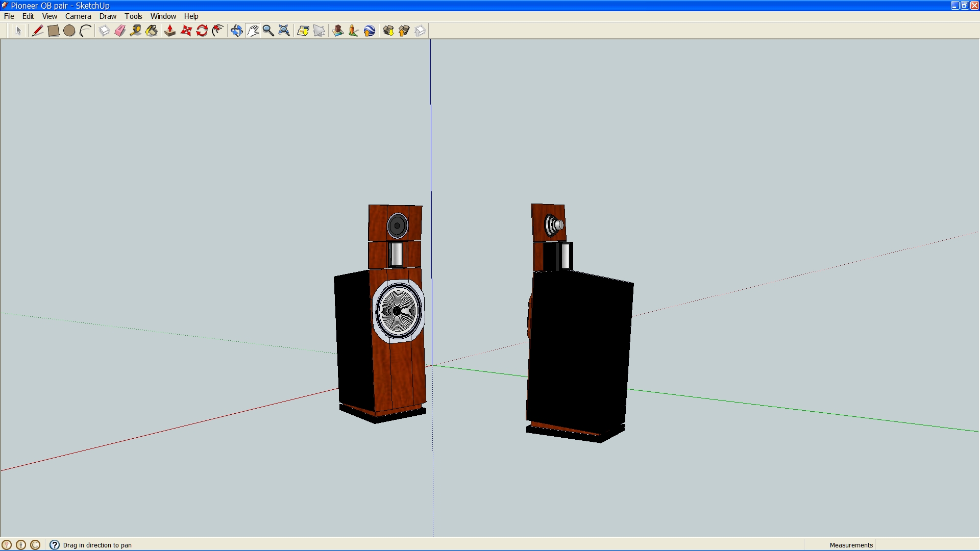Pick the Tape Measure tool
Screen dimensions: 980x551
[136, 31]
